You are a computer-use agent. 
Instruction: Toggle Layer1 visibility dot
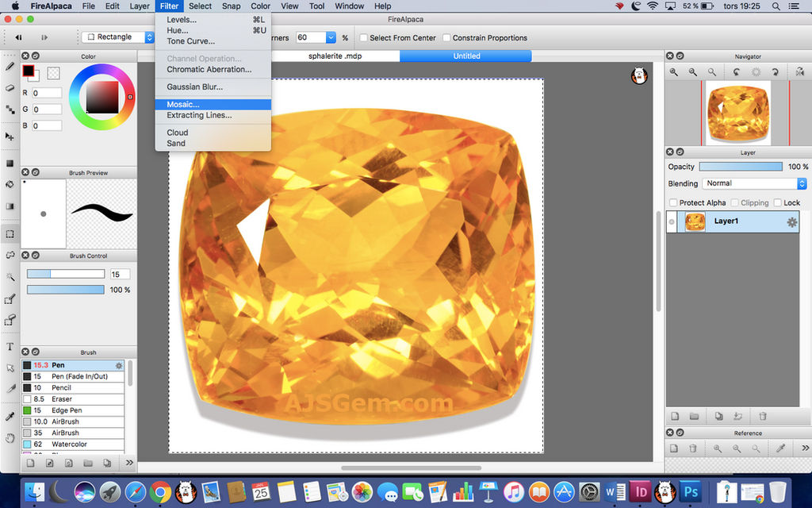point(672,222)
